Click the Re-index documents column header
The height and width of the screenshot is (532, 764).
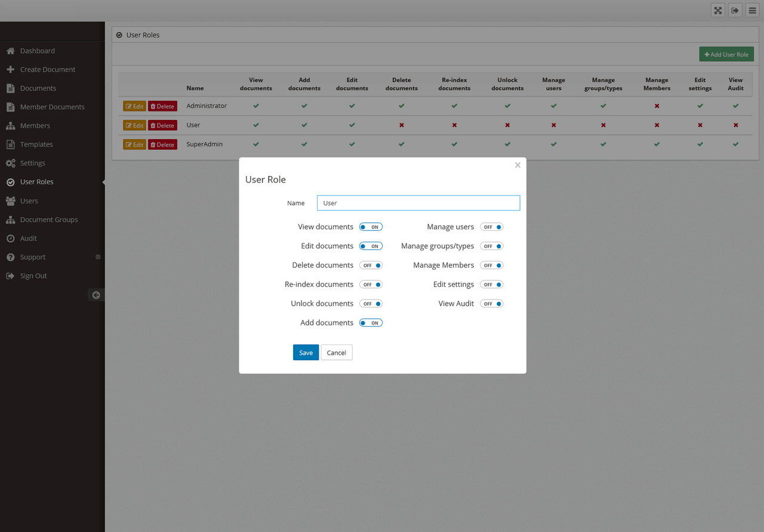(454, 84)
